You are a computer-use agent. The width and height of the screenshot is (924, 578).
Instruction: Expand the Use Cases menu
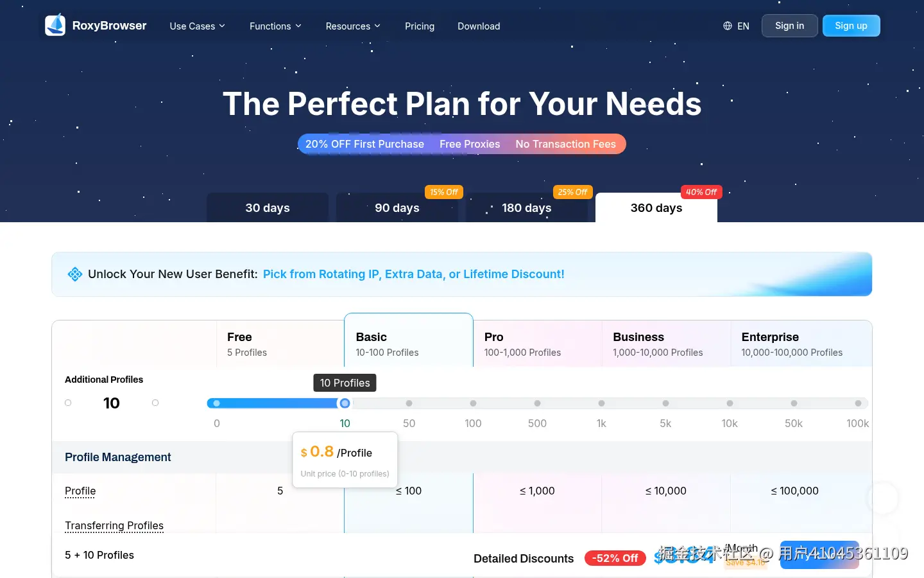click(198, 26)
